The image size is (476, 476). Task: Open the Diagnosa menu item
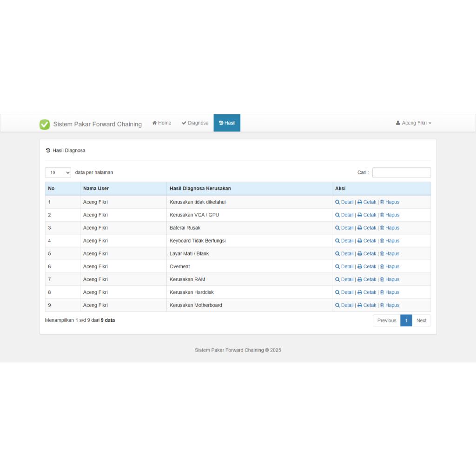click(x=195, y=123)
